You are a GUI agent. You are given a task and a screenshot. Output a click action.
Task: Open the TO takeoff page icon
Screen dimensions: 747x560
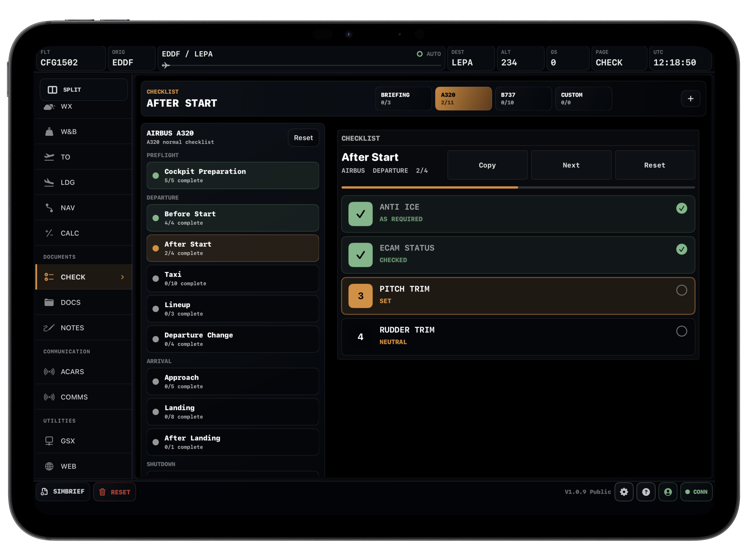(x=49, y=157)
